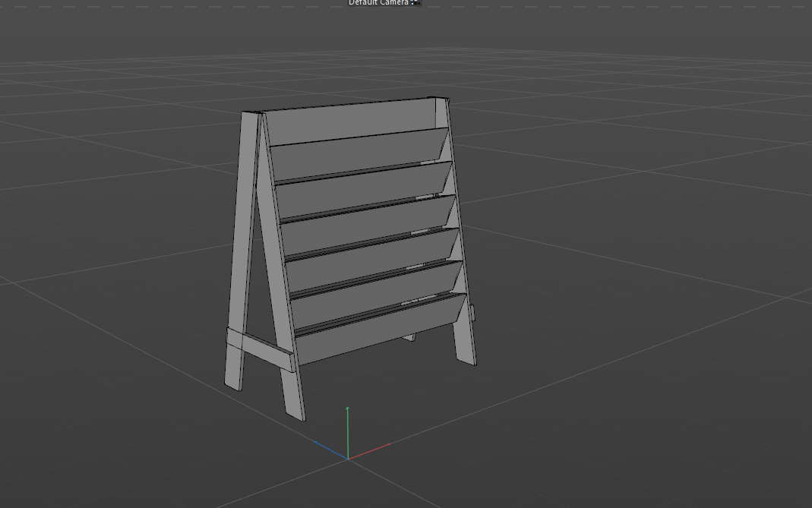Image resolution: width=812 pixels, height=508 pixels.
Task: Select the green Y-axis arrow of the gizmo
Action: [348, 433]
